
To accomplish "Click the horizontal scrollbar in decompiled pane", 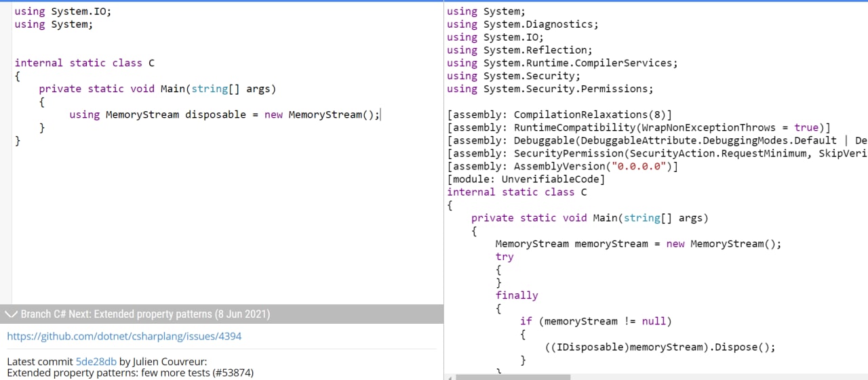I will pos(513,377).
